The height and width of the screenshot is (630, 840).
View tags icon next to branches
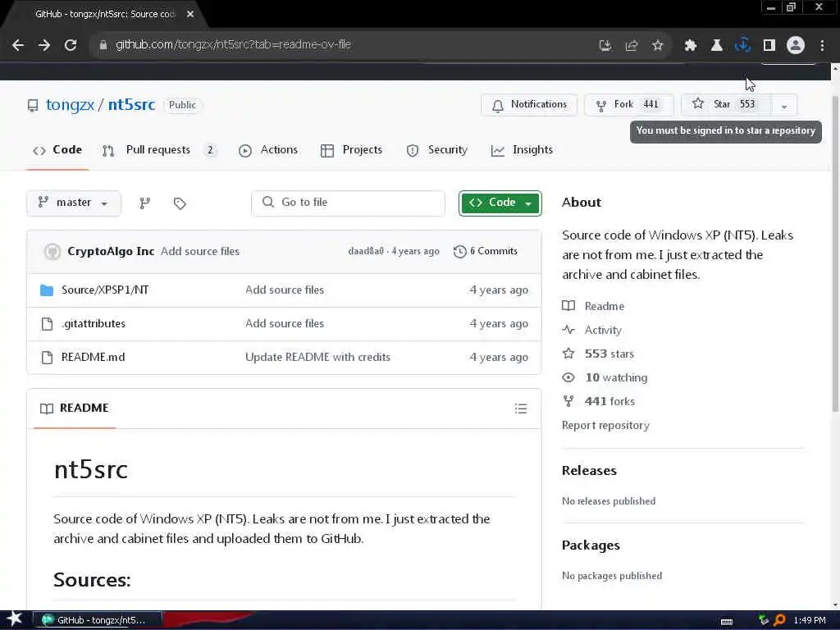pos(180,203)
